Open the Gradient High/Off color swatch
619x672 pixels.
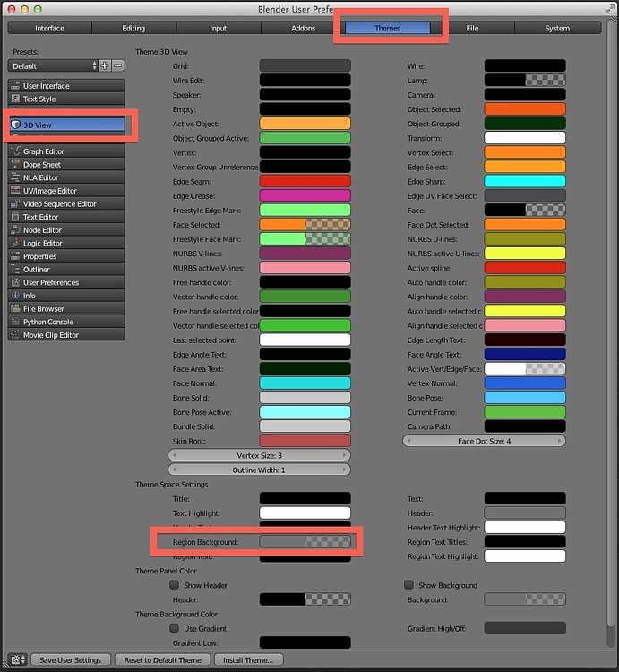[x=525, y=628]
